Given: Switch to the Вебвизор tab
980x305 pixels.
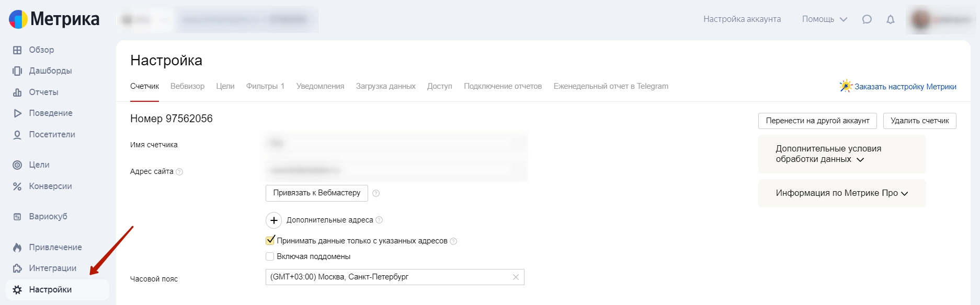Looking at the screenshot, I should 187,87.
